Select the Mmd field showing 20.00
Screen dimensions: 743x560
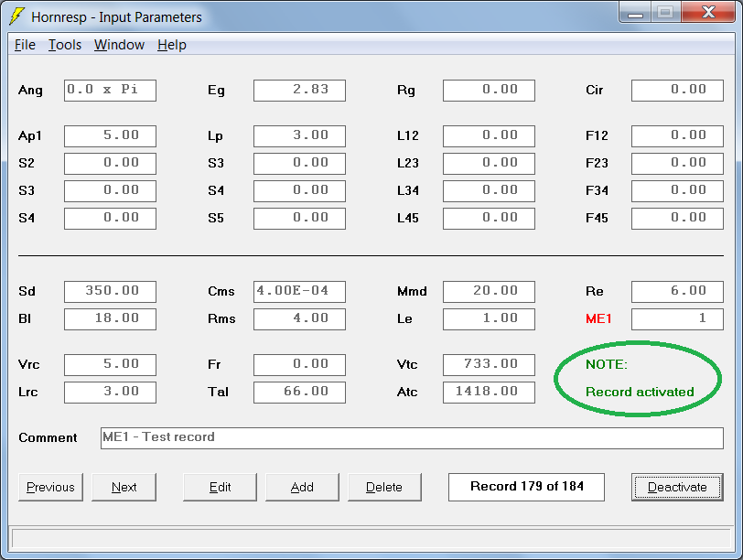(x=489, y=291)
